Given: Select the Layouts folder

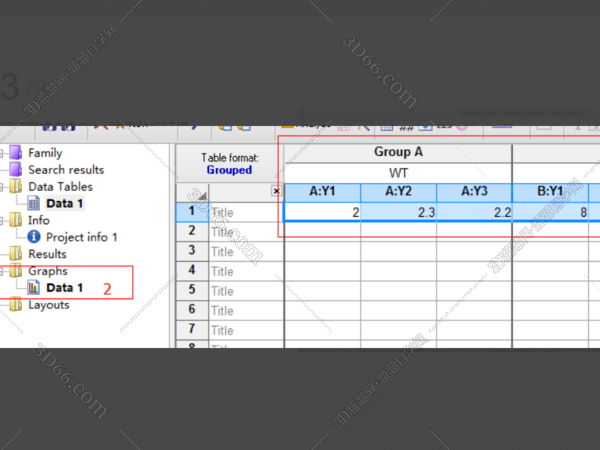Looking at the screenshot, I should (48, 305).
